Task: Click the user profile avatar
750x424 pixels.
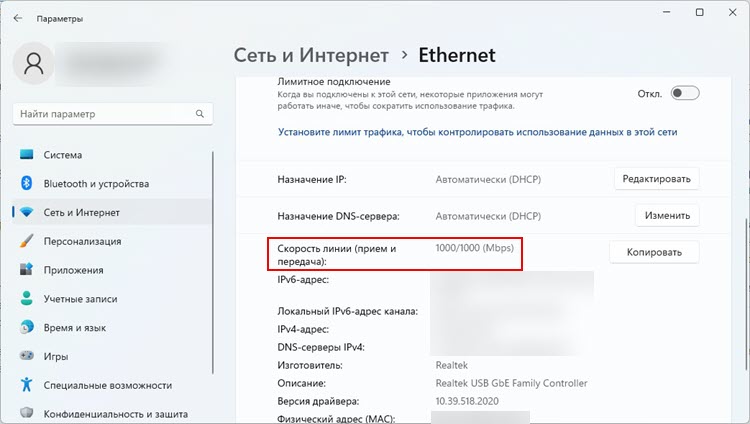Action: pos(34,64)
